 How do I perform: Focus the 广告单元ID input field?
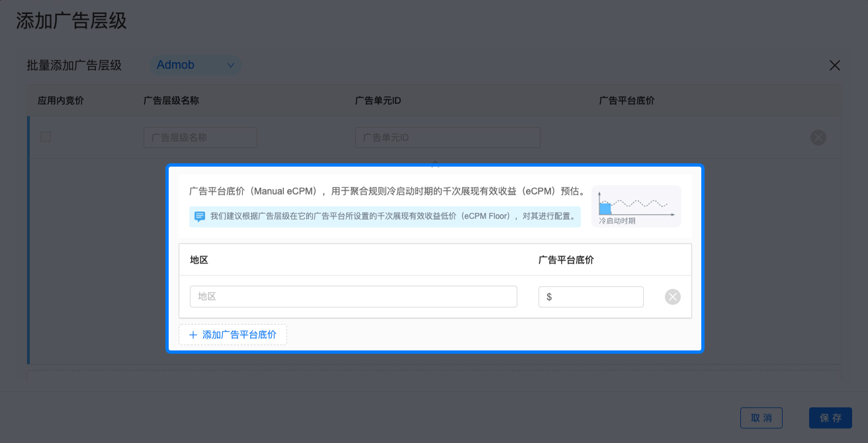point(448,138)
